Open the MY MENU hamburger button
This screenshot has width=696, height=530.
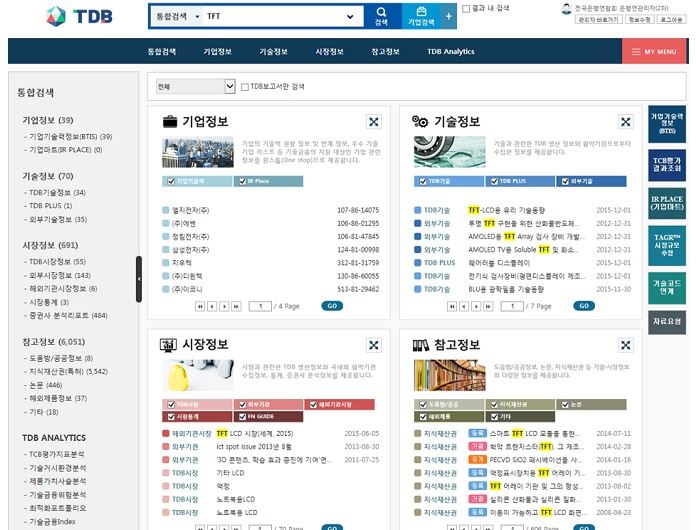tap(653, 51)
